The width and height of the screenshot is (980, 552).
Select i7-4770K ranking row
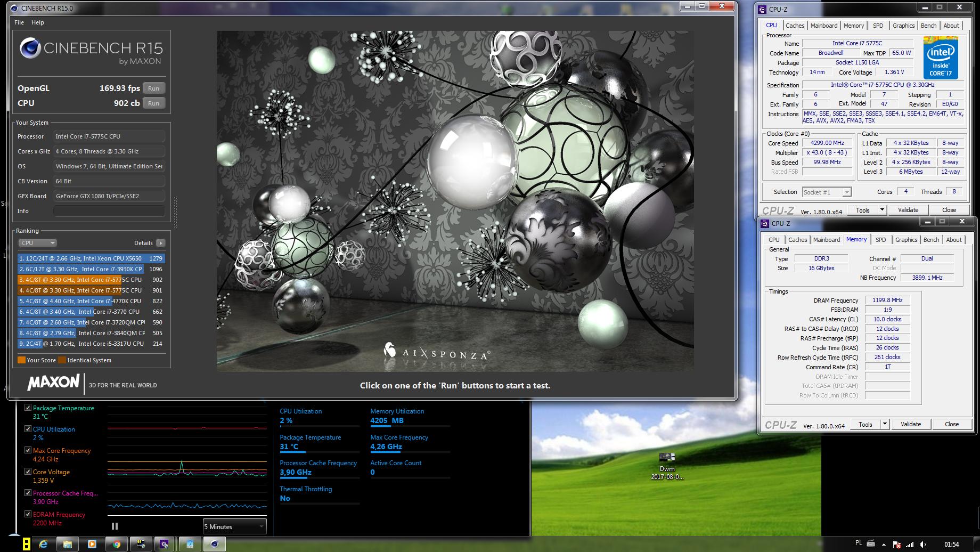click(x=91, y=301)
